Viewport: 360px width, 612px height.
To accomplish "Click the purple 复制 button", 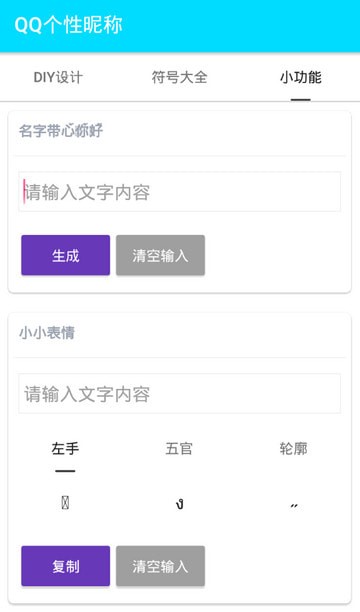I will [x=66, y=566].
